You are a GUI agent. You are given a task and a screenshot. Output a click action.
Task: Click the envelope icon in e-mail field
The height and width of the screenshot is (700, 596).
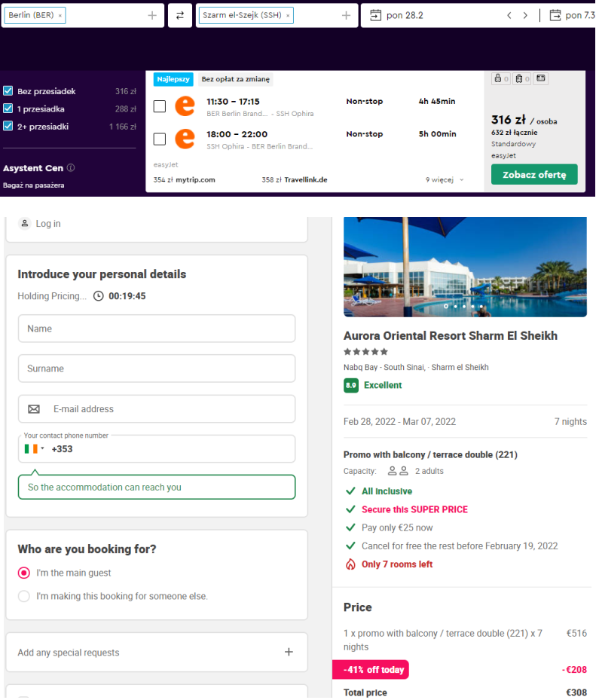click(34, 409)
